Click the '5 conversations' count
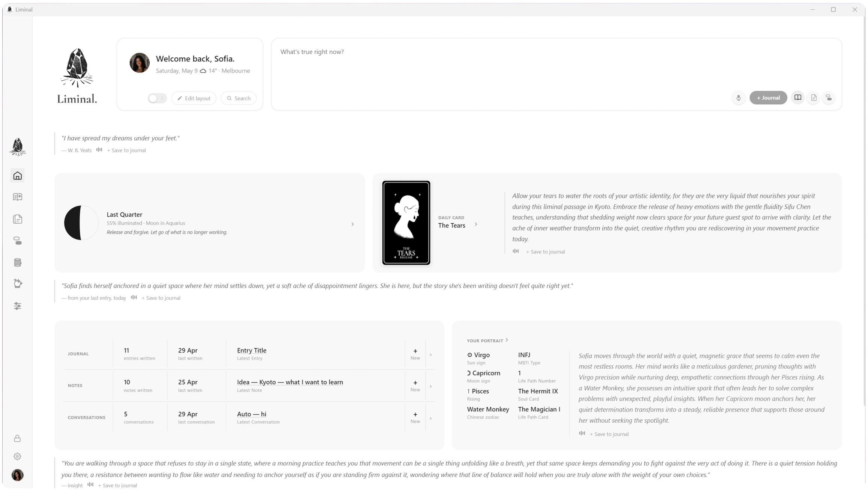Screen dimensions: 868x491 click(138, 417)
